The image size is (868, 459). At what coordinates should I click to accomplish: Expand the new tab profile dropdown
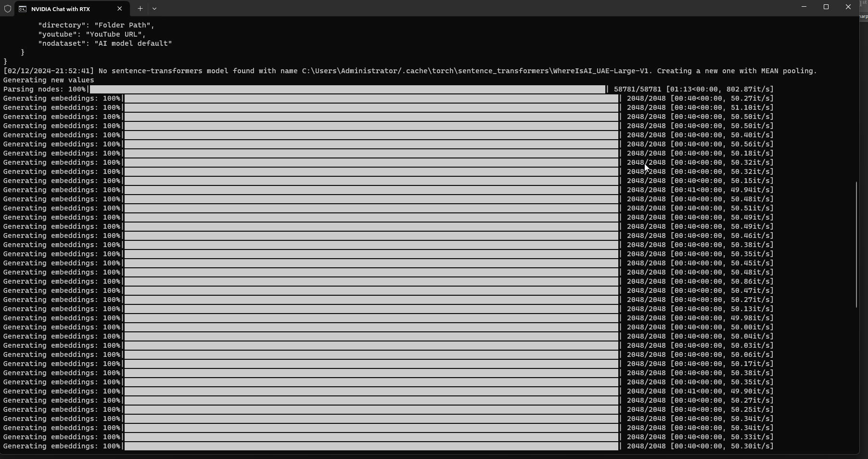pyautogui.click(x=154, y=9)
